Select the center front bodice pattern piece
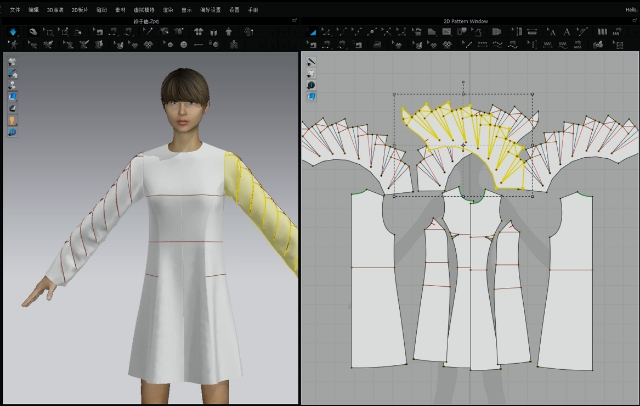Viewport: 640px width, 406px height. (463, 290)
